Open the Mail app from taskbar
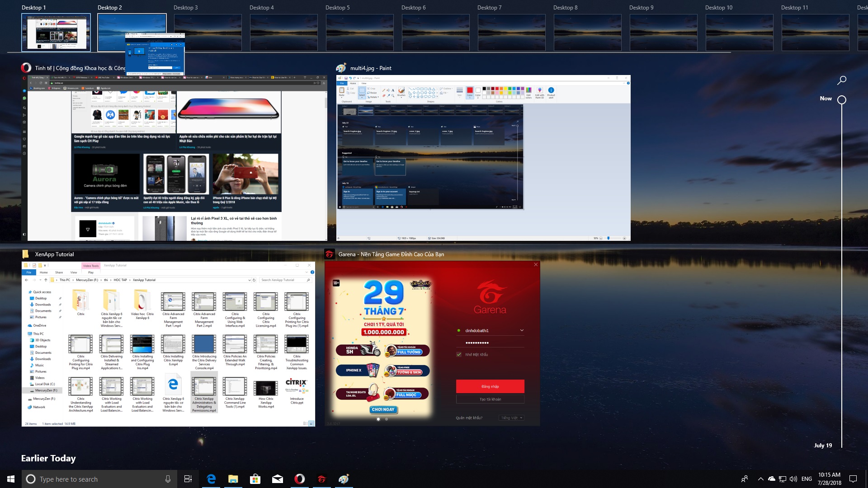The height and width of the screenshot is (488, 868). click(x=278, y=479)
